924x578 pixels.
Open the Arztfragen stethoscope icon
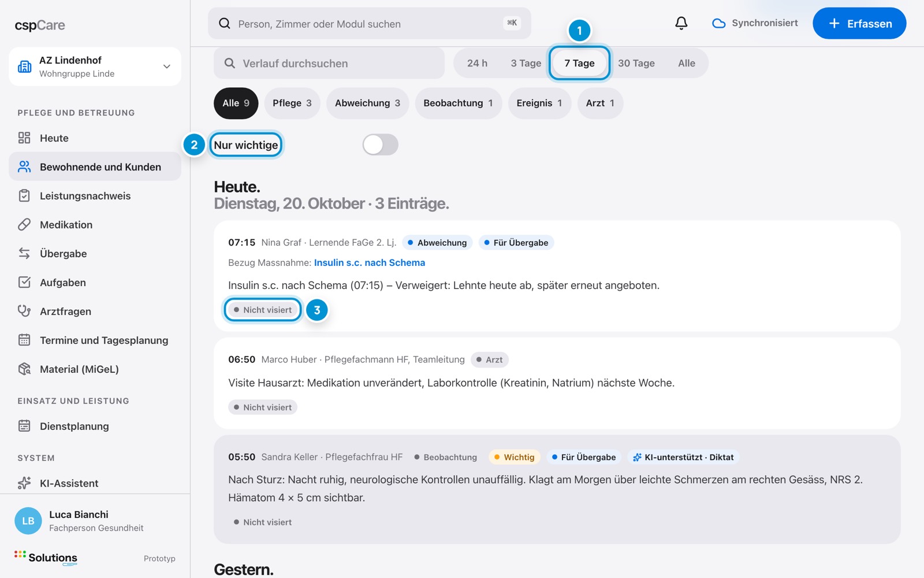(24, 311)
